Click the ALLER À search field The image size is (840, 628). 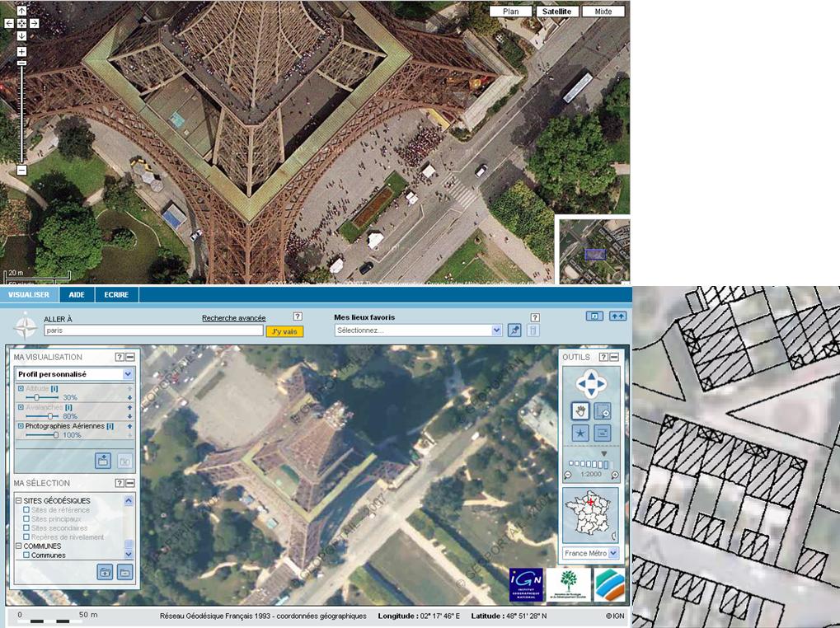(153, 330)
